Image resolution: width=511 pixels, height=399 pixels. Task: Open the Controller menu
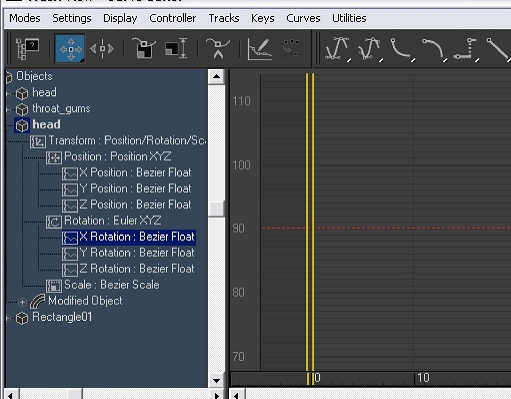click(x=173, y=18)
